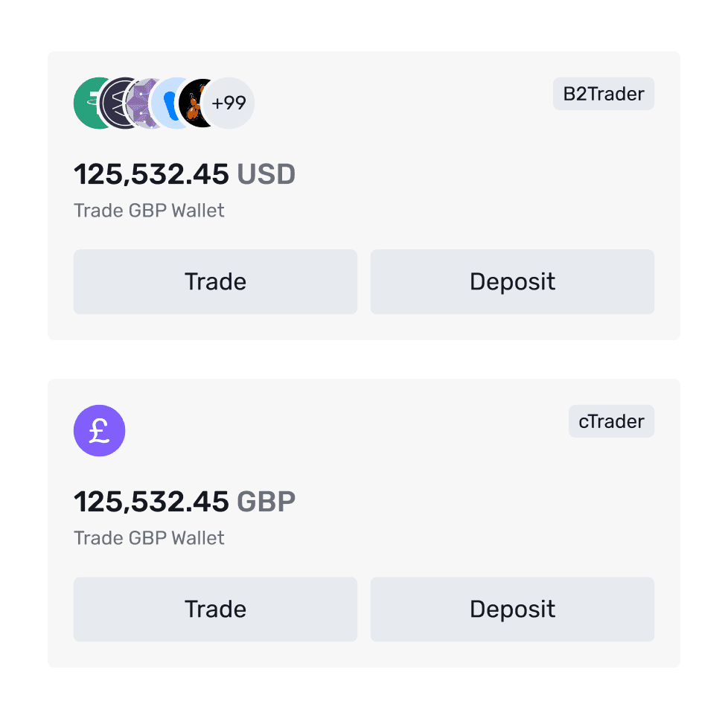Select the cTrader wallet card

coord(364,521)
